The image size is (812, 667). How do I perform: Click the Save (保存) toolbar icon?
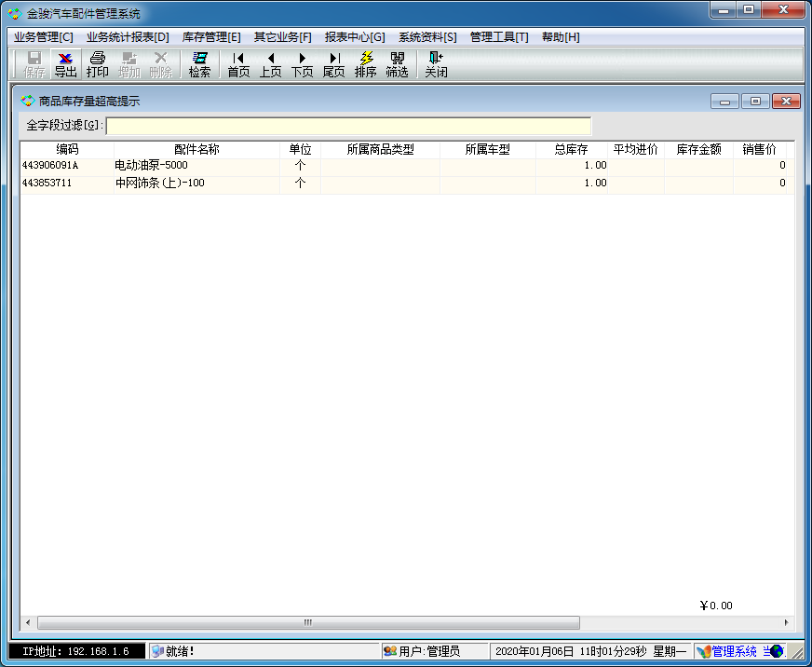point(34,65)
